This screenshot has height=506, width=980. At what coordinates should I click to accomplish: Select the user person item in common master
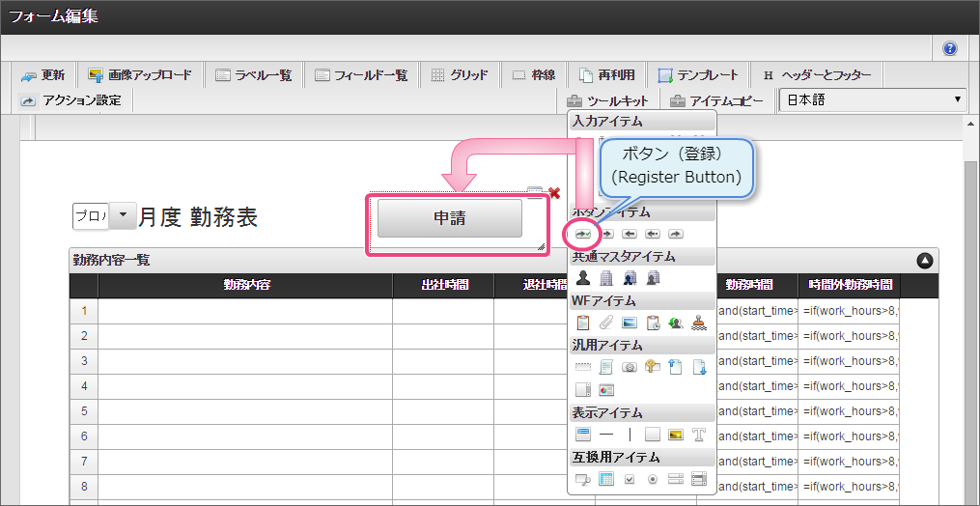582,277
